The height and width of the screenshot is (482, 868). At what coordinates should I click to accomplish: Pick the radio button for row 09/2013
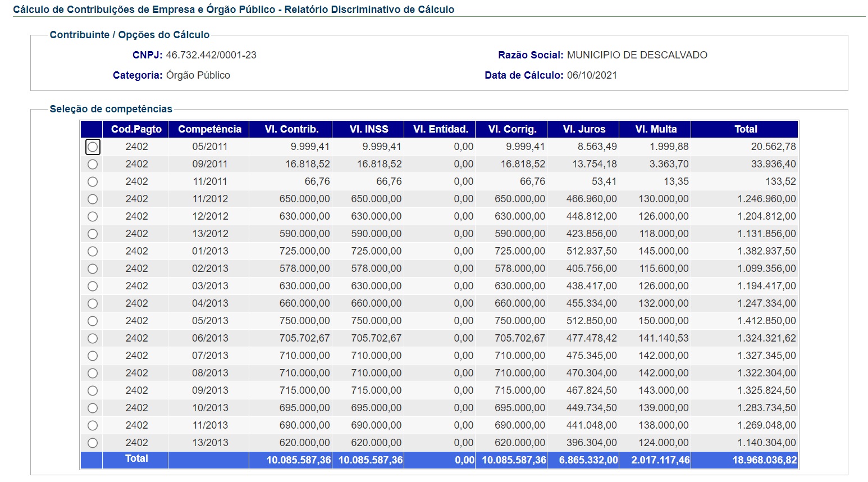[93, 391]
